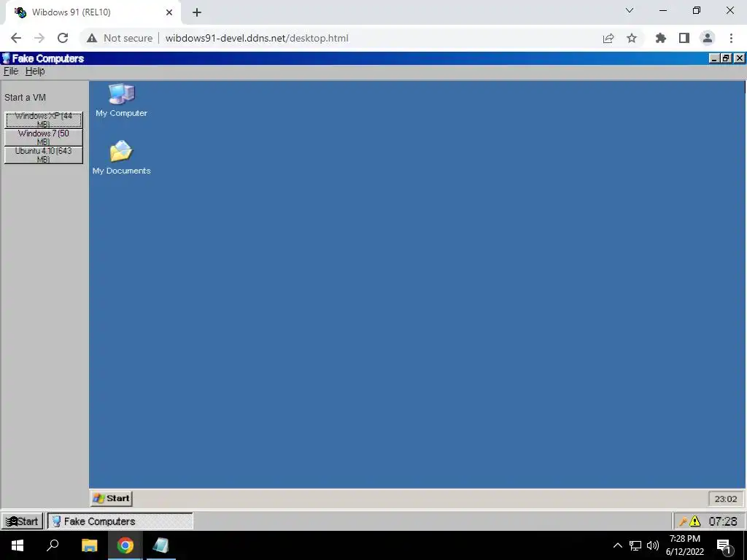Restore the Fake Computers window
Viewport: 747px width, 560px height.
(726, 58)
